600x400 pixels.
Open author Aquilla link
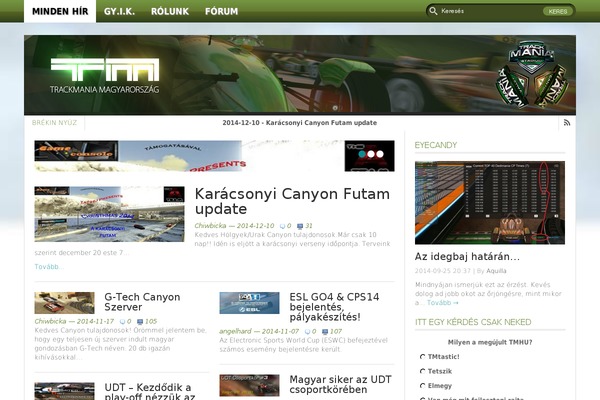coord(496,271)
